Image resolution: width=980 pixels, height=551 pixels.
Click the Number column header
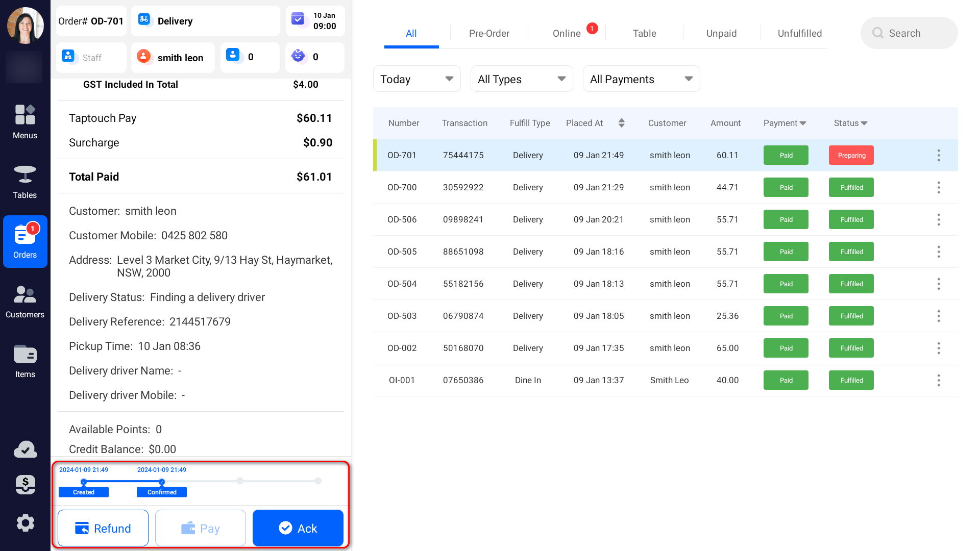point(404,123)
